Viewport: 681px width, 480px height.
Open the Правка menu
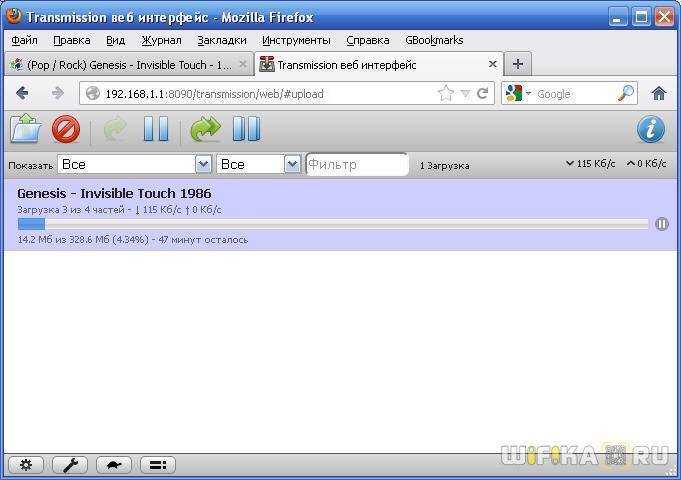[72, 40]
